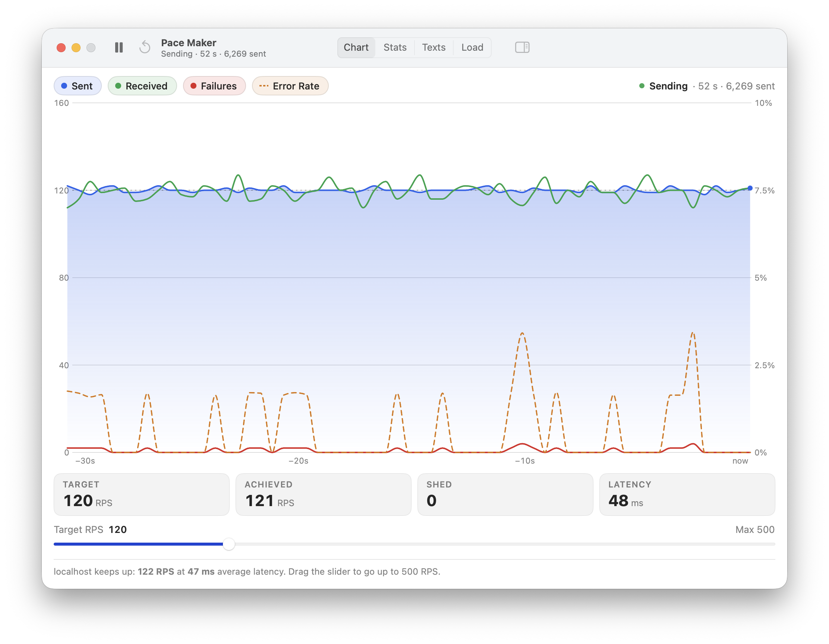829x644 pixels.
Task: Toggle the Received series chip
Action: click(142, 86)
